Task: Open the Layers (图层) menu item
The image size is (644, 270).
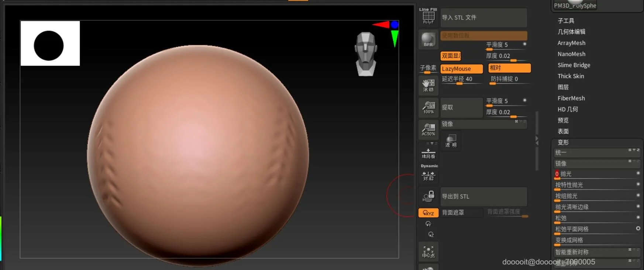Action: (563, 87)
